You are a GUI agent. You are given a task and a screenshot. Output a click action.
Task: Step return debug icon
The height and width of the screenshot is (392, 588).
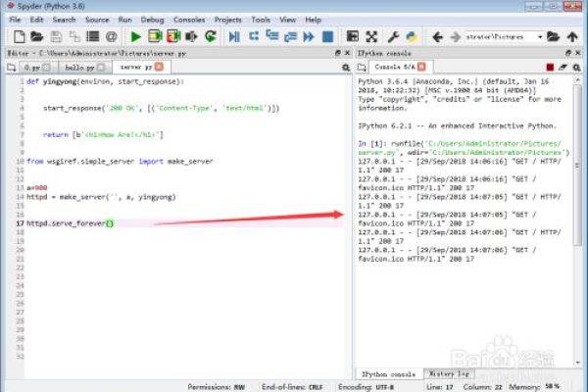click(x=290, y=37)
